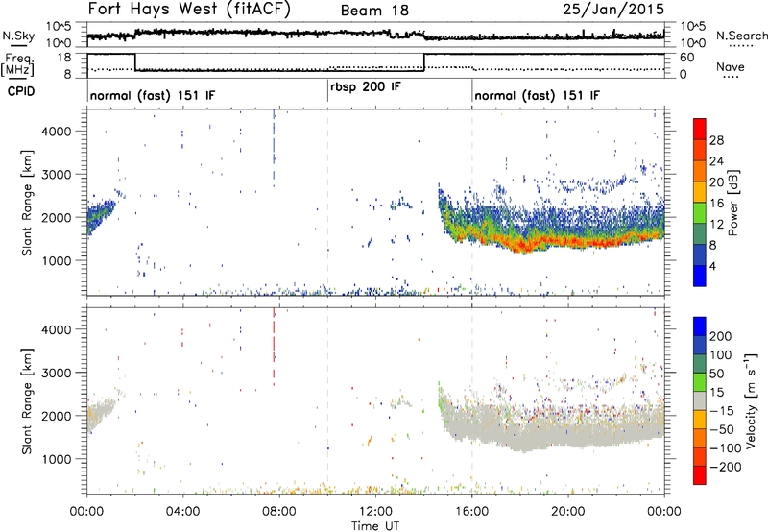Click the 'Velocity [m s-1]' colorbar label
This screenshot has width=768, height=532.
click(751, 400)
